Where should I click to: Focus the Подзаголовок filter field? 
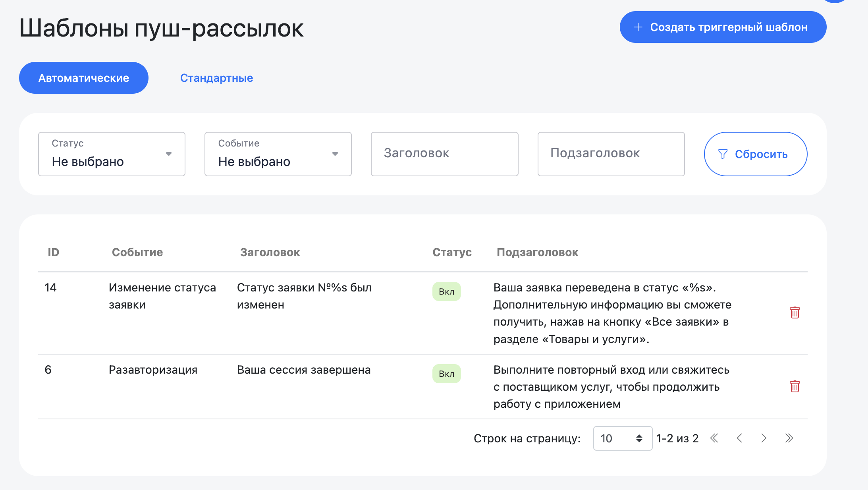(x=611, y=154)
